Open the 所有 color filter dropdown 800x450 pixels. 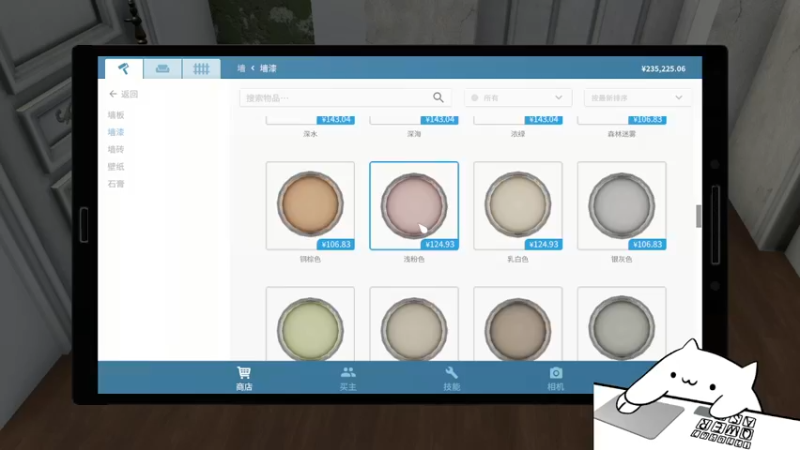(x=518, y=97)
